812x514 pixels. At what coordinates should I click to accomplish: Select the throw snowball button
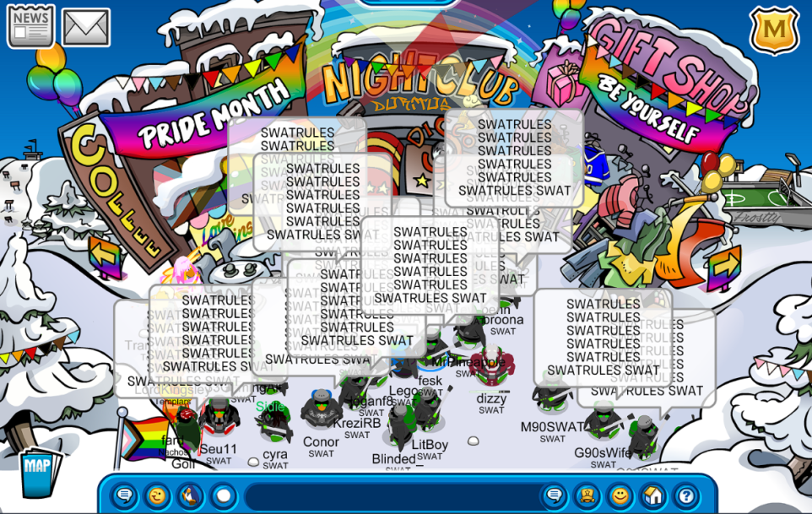(223, 496)
